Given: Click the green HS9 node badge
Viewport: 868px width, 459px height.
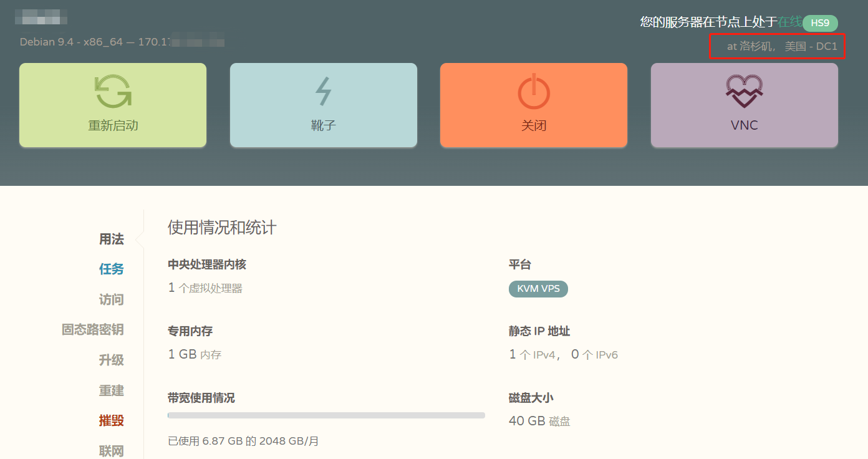Looking at the screenshot, I should (x=820, y=23).
